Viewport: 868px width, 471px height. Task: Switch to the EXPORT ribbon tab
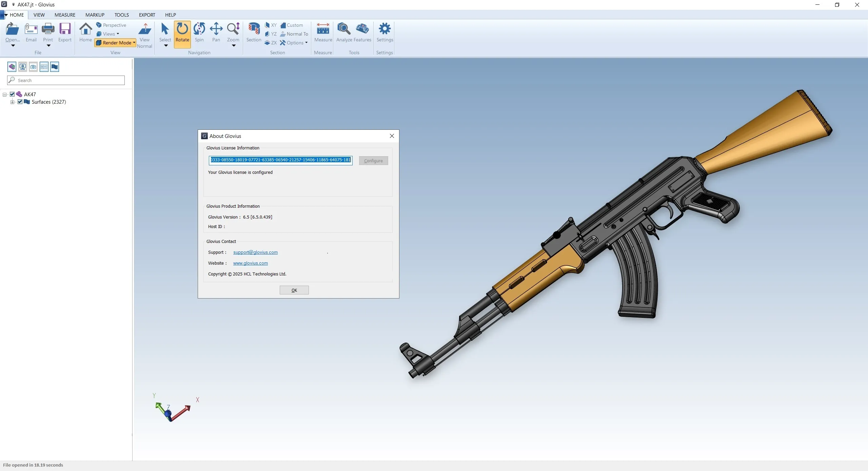point(147,15)
